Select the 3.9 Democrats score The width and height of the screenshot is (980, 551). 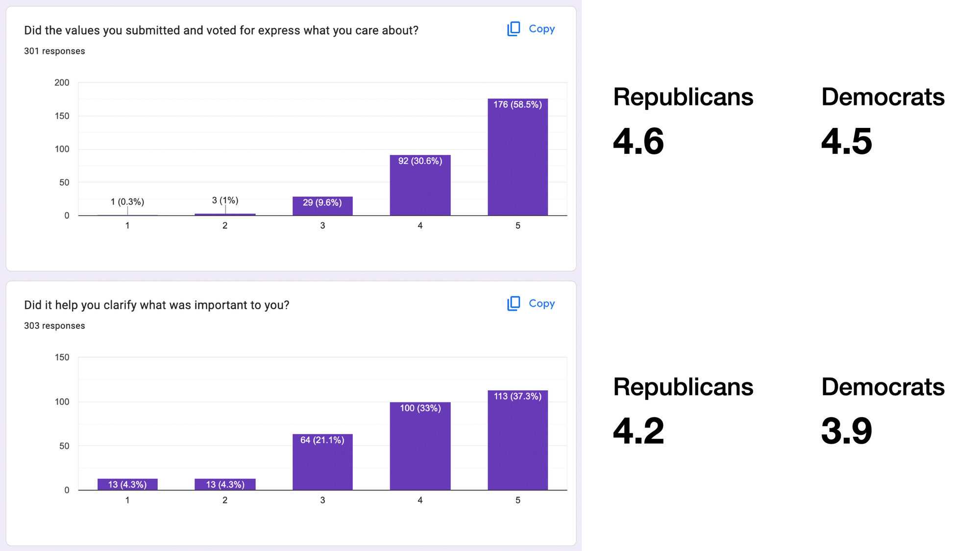846,432
